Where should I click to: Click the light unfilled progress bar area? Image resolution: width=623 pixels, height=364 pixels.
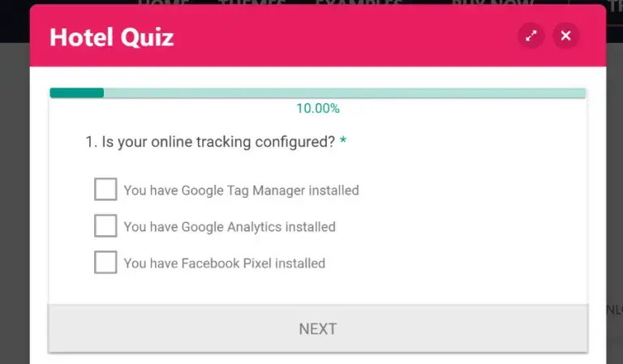coord(345,93)
